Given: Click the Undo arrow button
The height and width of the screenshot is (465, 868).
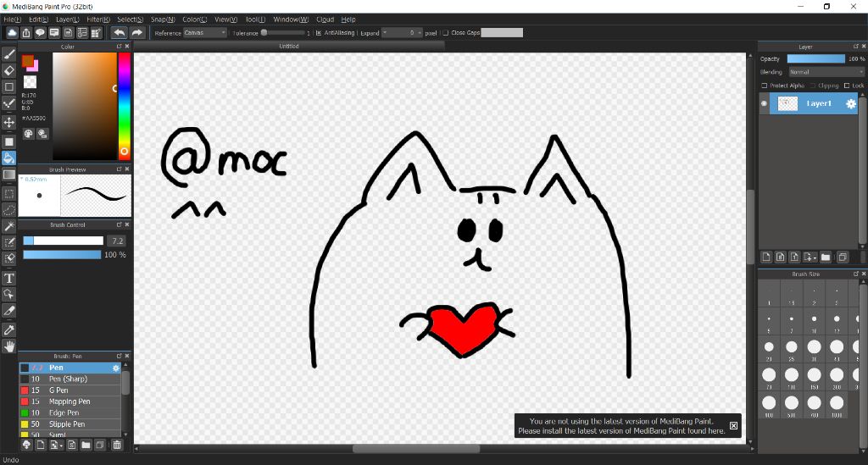Looking at the screenshot, I should 119,33.
